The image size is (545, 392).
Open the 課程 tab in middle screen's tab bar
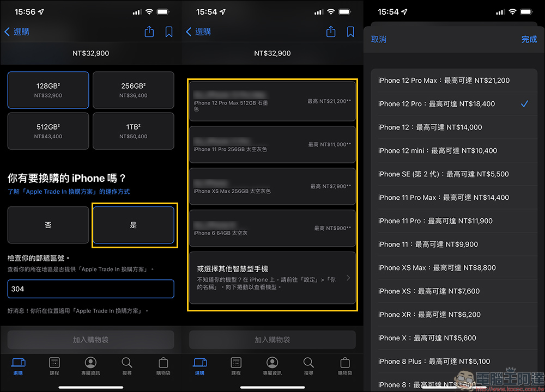tap(236, 366)
